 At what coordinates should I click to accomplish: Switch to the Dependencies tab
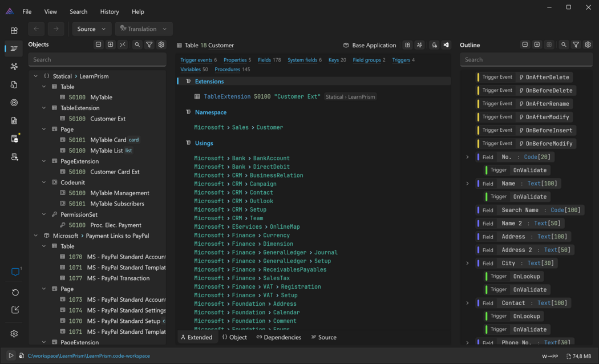[x=279, y=337]
